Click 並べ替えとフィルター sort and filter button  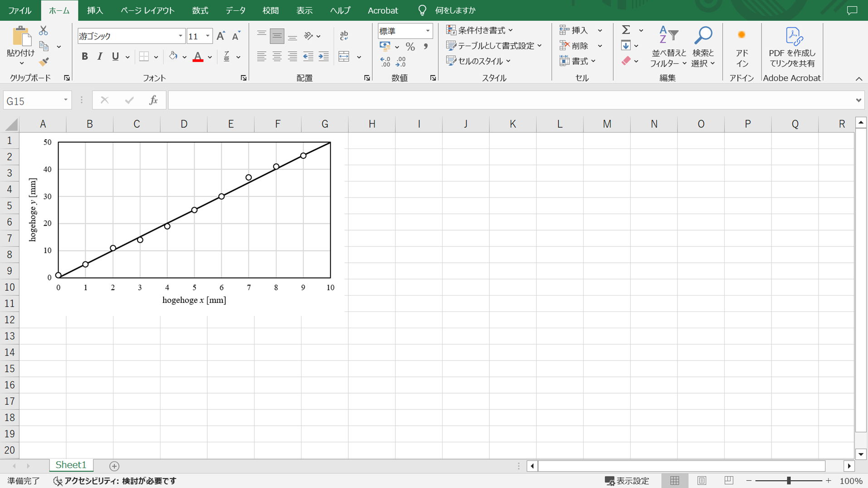point(668,47)
